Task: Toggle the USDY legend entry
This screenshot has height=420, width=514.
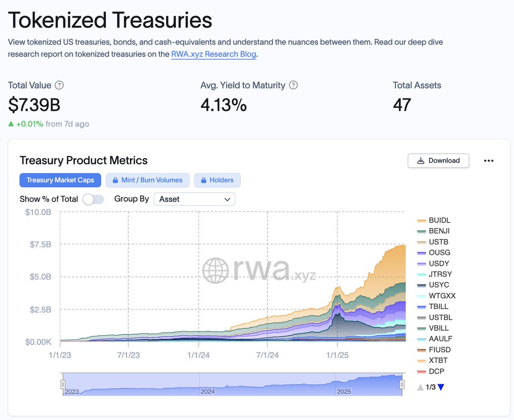Action: tap(433, 263)
